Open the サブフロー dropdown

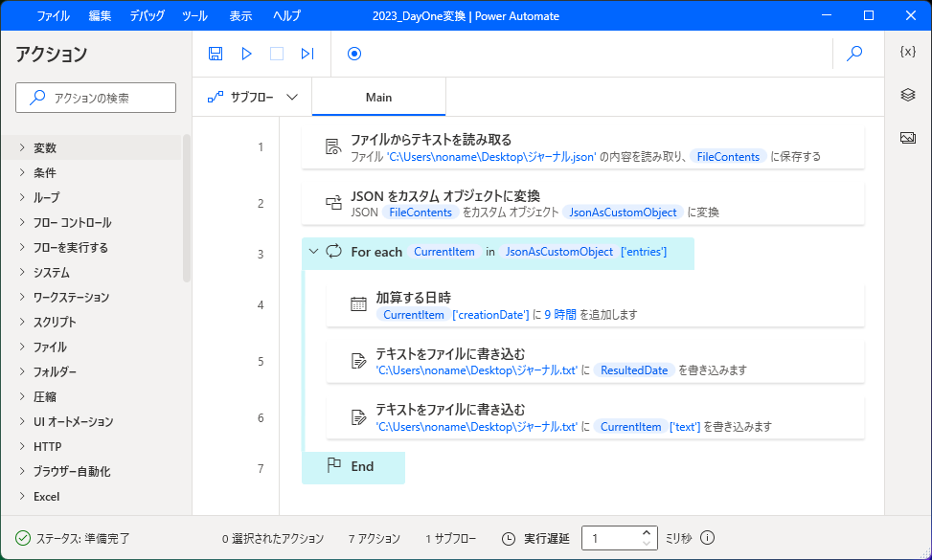pyautogui.click(x=292, y=97)
